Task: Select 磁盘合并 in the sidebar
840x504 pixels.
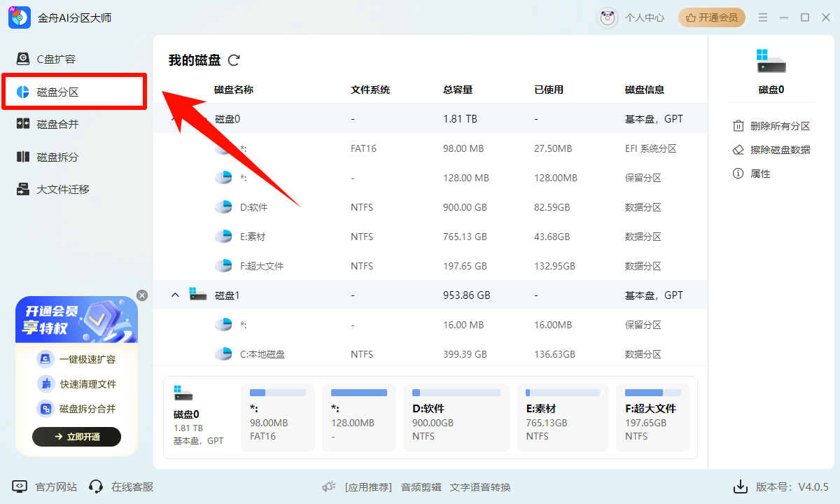Action: tap(57, 125)
